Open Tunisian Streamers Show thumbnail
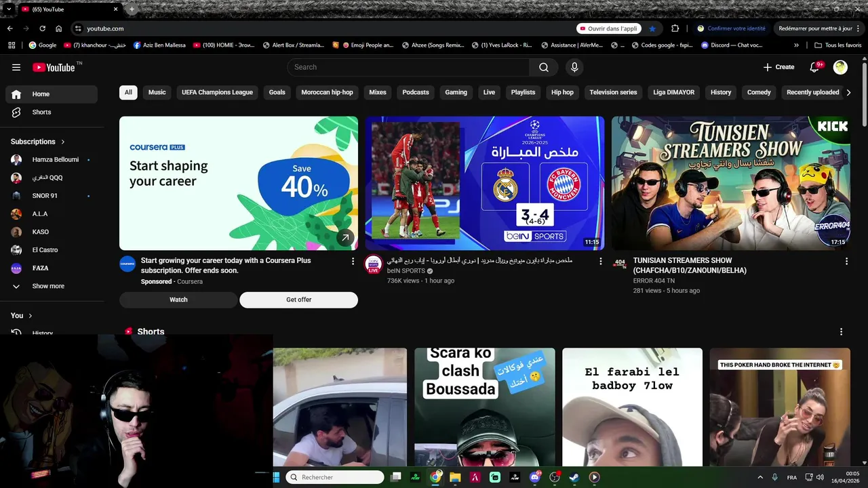The width and height of the screenshot is (868, 488). tap(731, 183)
